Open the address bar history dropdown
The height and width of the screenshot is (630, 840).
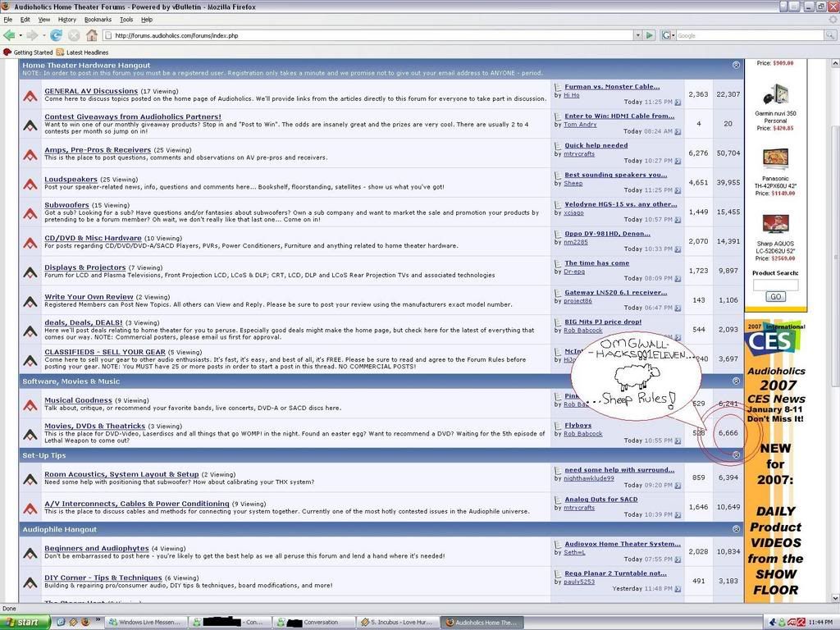point(637,35)
